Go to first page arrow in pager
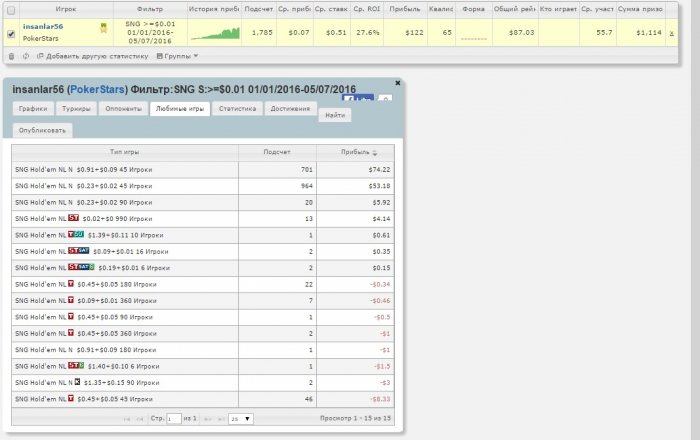 127,419
